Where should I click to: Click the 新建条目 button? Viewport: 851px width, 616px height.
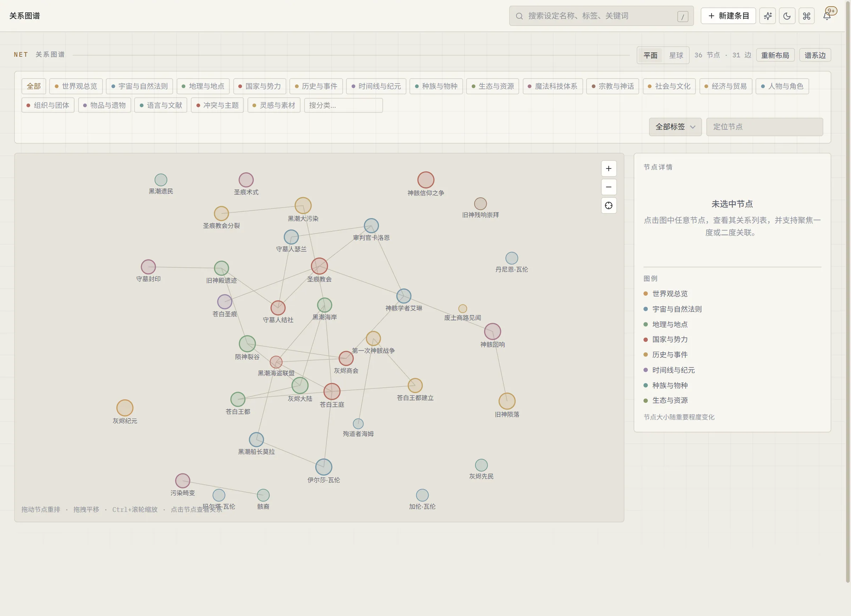tap(728, 16)
